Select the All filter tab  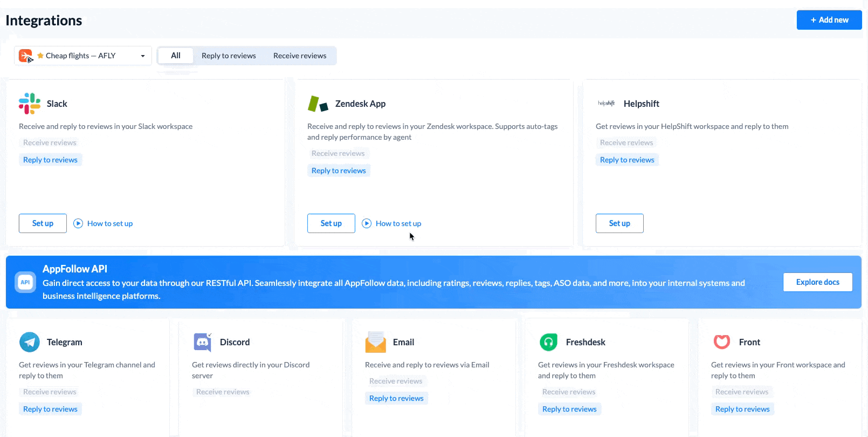tap(176, 56)
